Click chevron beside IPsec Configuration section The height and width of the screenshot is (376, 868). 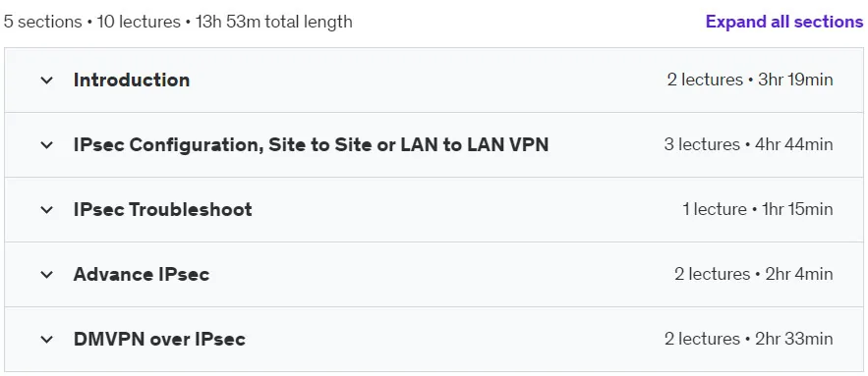click(x=47, y=145)
